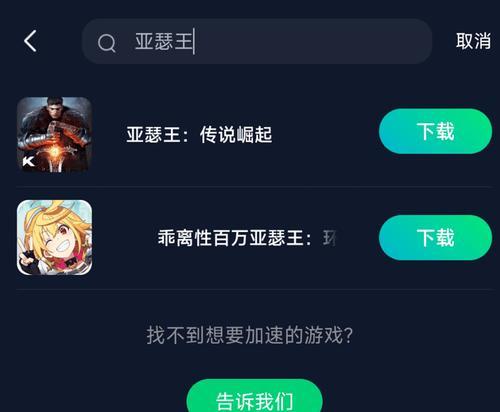Click the glowing sword in the first game icon
This screenshot has height=412, width=500.
click(x=55, y=152)
